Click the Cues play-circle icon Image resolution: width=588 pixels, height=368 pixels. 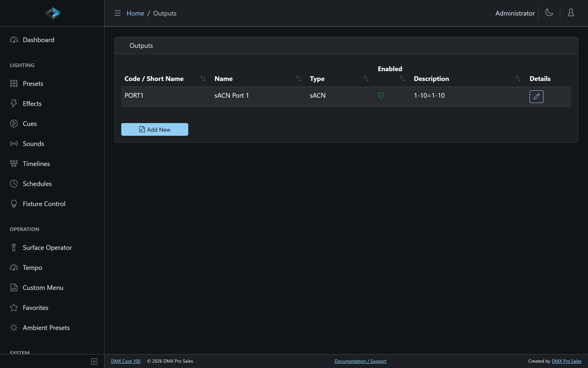(14, 124)
